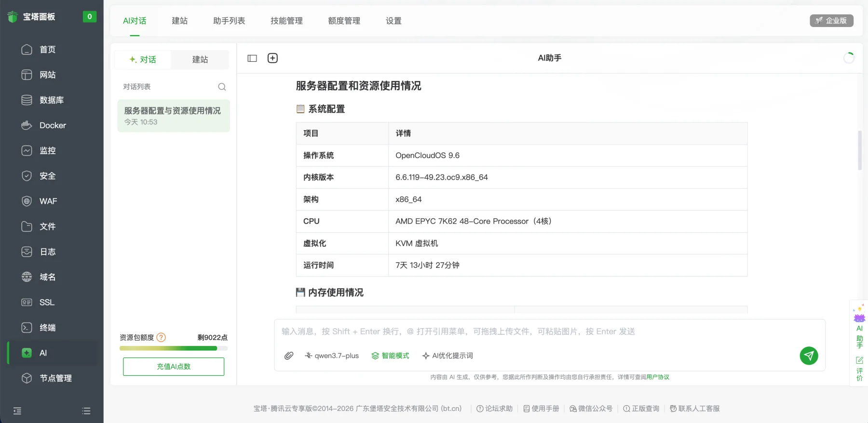The width and height of the screenshot is (868, 423).
Task: Open the 额度管理 tab
Action: pyautogui.click(x=344, y=21)
